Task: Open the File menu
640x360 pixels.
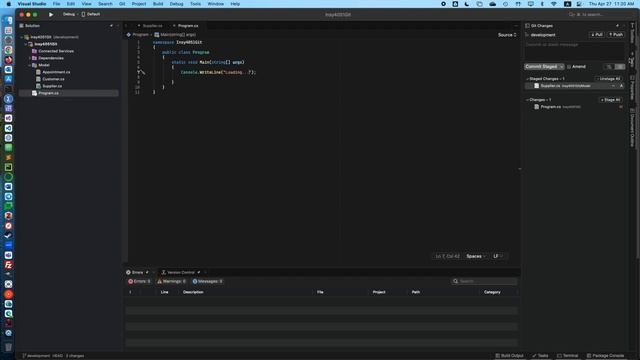Action: (x=56, y=4)
